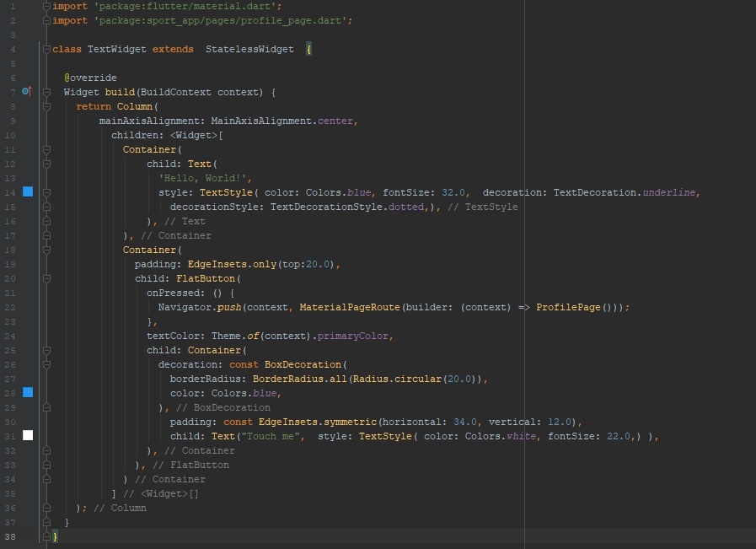Click the 'Hello, World!' string literal

[203, 178]
